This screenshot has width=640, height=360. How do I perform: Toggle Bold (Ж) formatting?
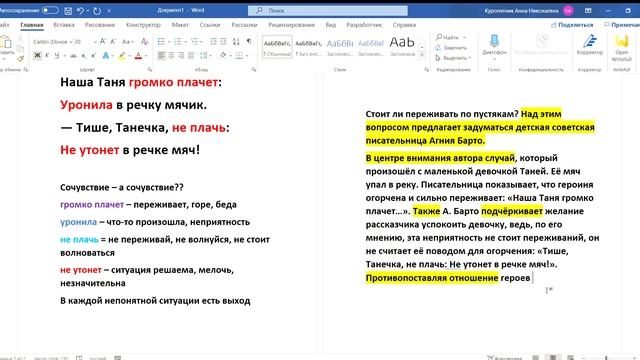pos(37,56)
